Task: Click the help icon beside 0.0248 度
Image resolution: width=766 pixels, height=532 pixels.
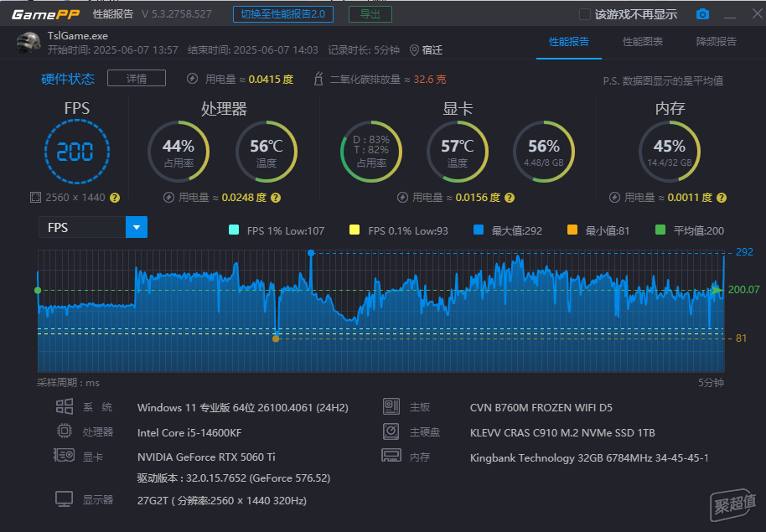Action: 276,198
